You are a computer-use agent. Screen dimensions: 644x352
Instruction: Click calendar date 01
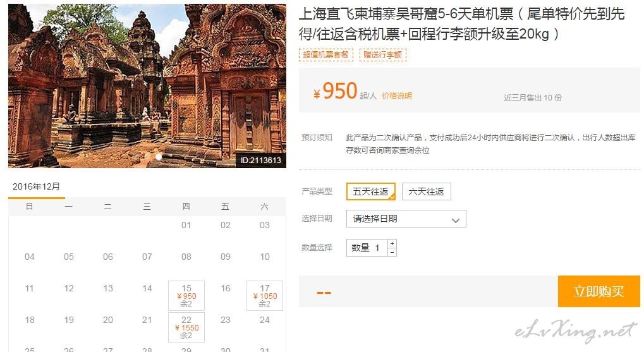click(x=186, y=225)
